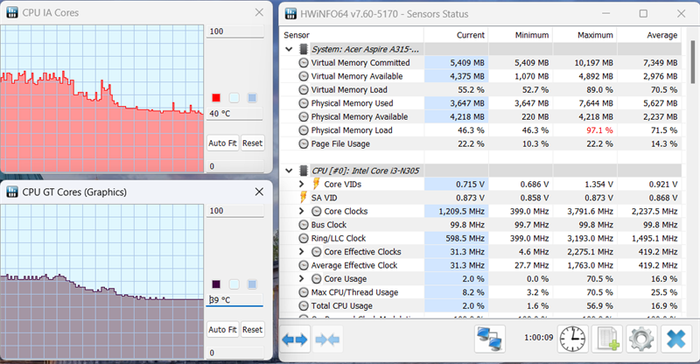The height and width of the screenshot is (364, 700).
Task: Collapse the CPU [#0] Intel Core i3-N305 section
Action: pyautogui.click(x=289, y=171)
